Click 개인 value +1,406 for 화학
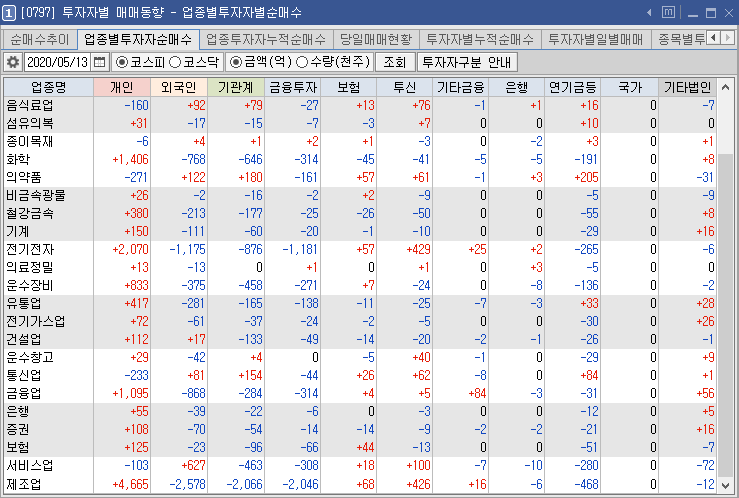 tap(130, 160)
